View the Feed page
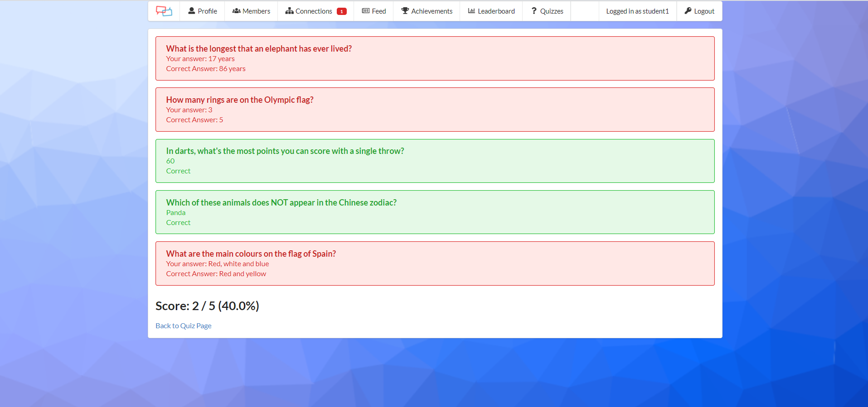 point(374,11)
